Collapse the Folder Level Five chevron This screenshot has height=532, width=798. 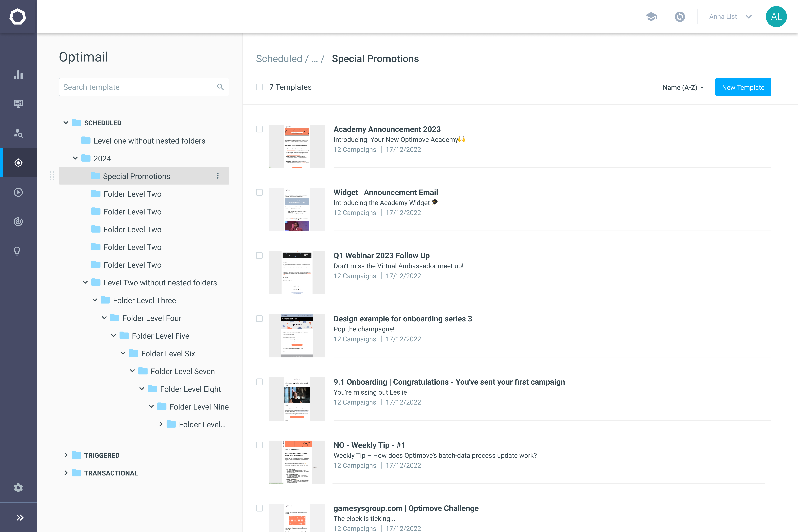point(114,336)
